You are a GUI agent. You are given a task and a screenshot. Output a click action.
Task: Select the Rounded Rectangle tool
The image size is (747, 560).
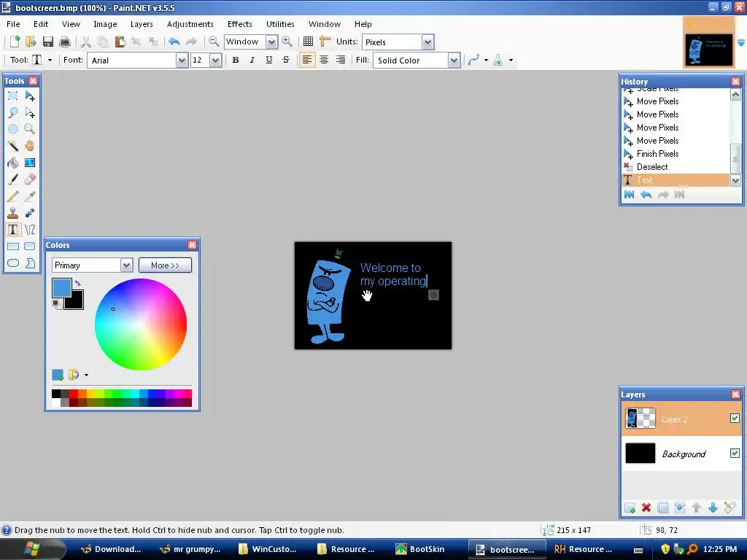click(x=29, y=246)
